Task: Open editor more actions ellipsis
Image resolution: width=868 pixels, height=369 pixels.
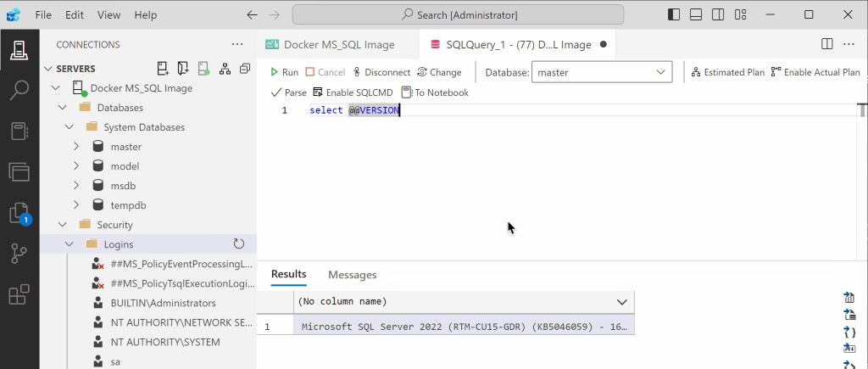Action: coord(849,44)
